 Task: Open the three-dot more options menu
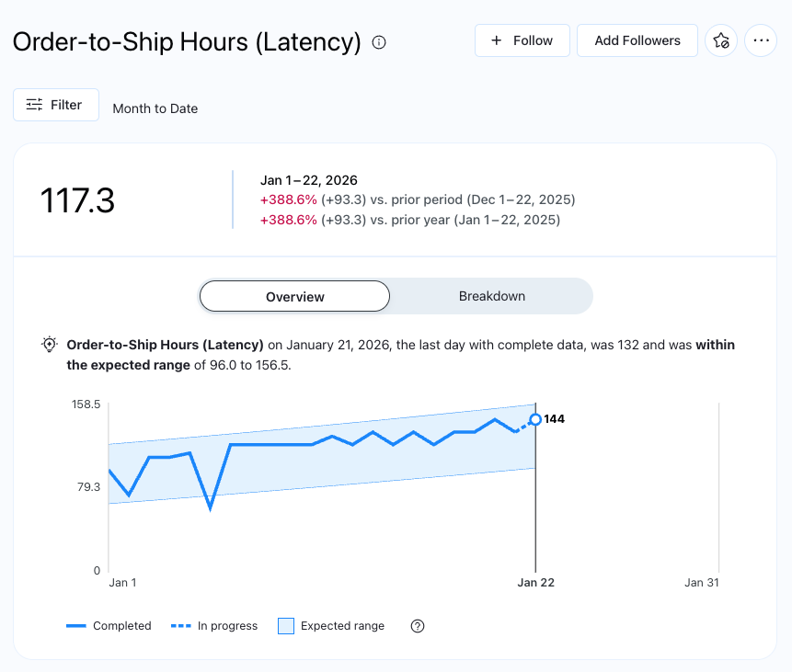761,40
